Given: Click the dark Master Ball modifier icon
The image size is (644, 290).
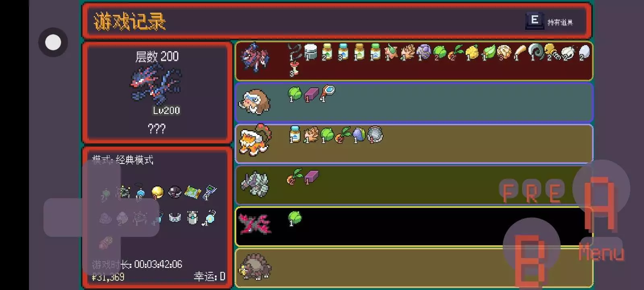Looking at the screenshot, I should click(175, 192).
